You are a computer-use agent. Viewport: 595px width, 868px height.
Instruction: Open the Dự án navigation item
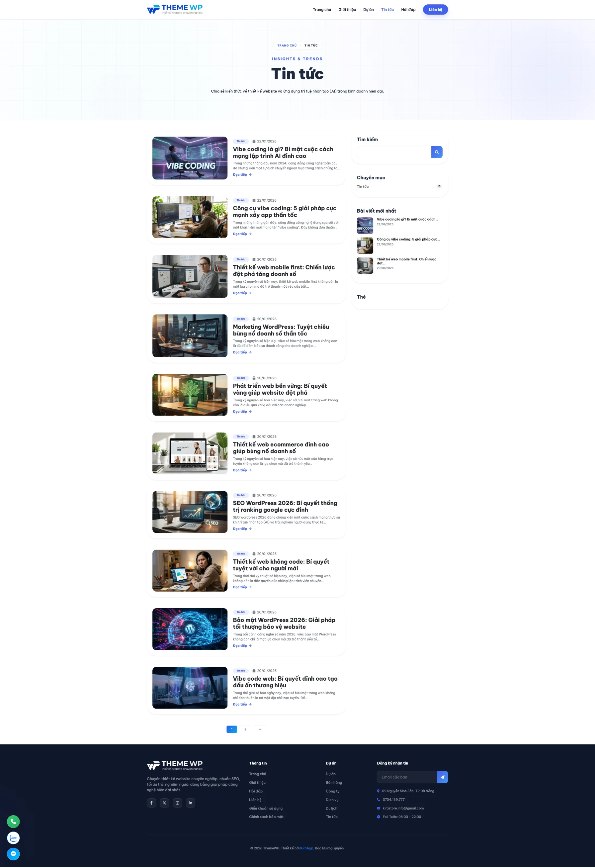(368, 10)
